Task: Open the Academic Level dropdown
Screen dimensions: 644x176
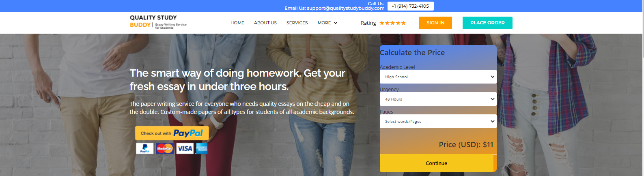Action: [438, 77]
